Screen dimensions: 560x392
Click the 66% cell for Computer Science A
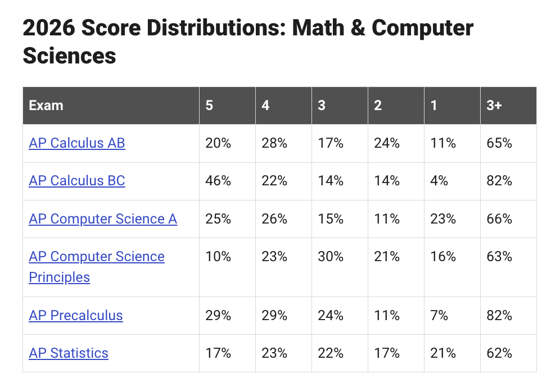pos(508,219)
